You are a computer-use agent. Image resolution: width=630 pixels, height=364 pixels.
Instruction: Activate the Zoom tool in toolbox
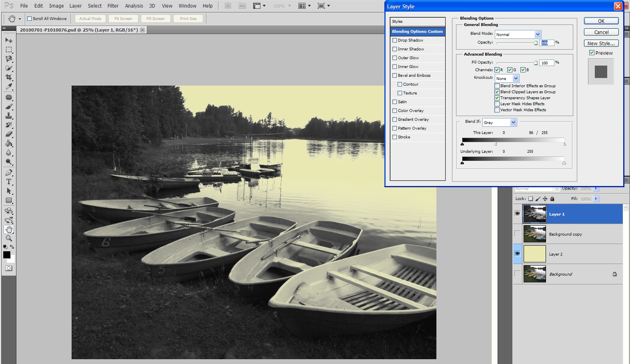[x=9, y=238]
